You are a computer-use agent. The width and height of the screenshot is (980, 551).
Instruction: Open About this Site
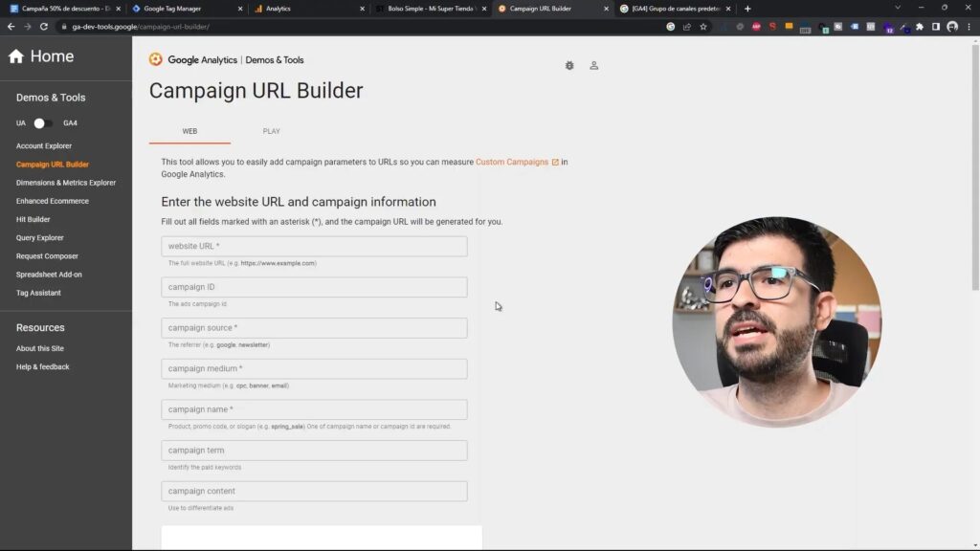[x=40, y=348]
